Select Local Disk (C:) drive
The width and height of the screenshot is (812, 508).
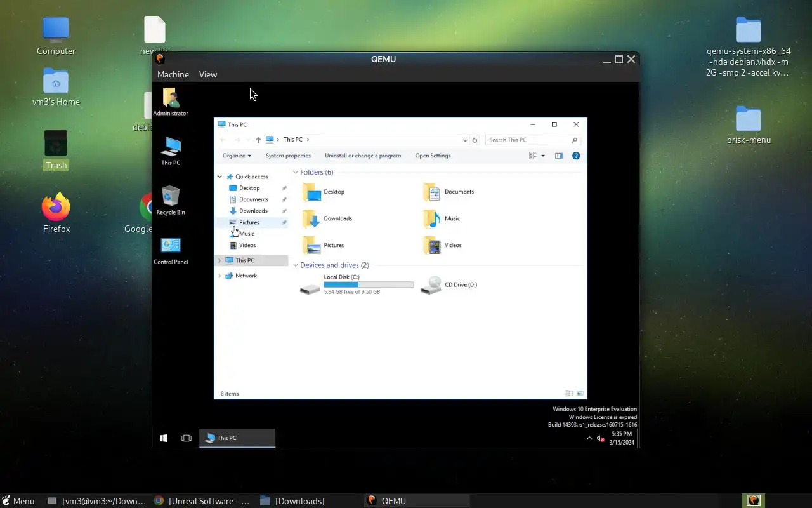[x=357, y=284]
